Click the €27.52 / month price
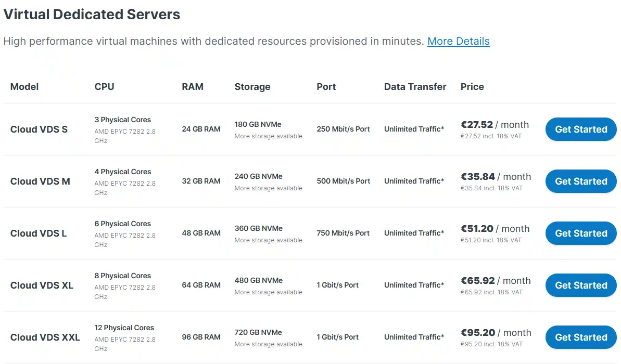Viewport: 621px width, 364px height. tap(495, 125)
